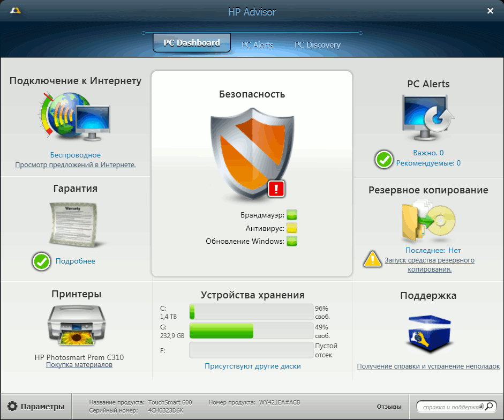Open the Параметры settings button
This screenshot has height=420, width=504.
point(36,407)
